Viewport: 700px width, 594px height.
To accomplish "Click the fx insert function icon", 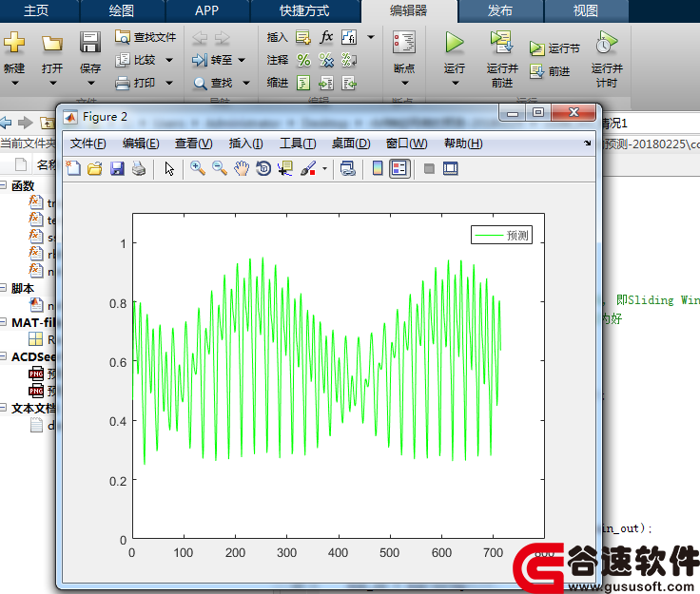I will [x=326, y=37].
